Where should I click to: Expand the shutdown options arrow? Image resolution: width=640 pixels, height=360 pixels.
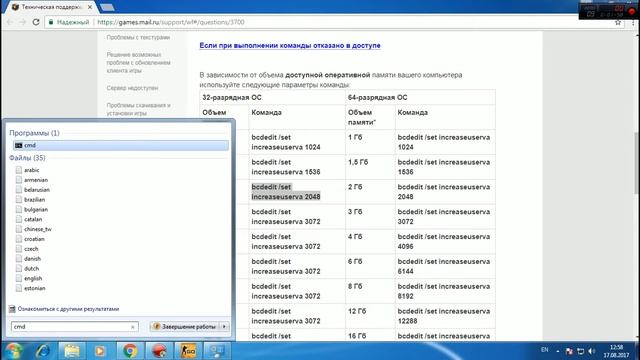point(224,327)
